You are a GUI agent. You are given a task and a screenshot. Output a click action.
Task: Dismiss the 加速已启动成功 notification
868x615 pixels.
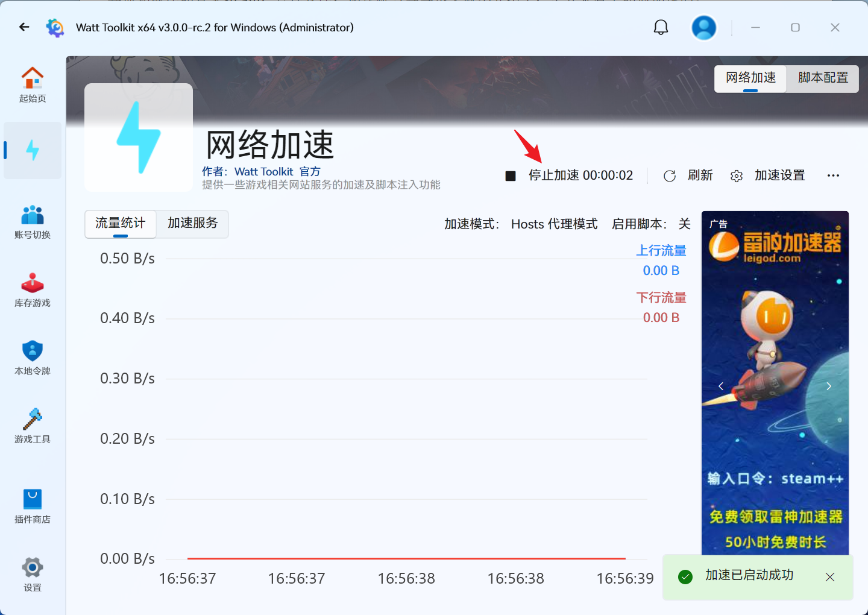coord(830,577)
